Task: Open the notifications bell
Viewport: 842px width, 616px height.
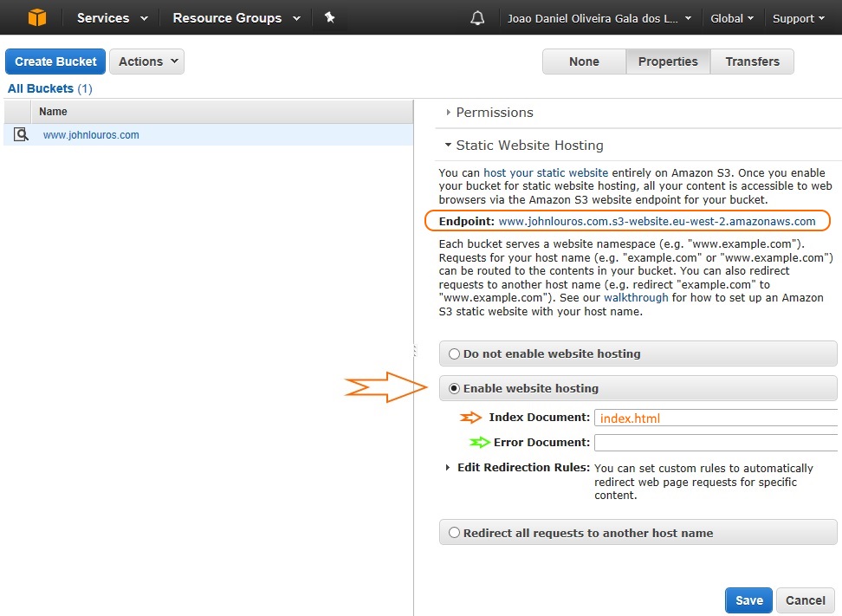Action: pyautogui.click(x=477, y=17)
